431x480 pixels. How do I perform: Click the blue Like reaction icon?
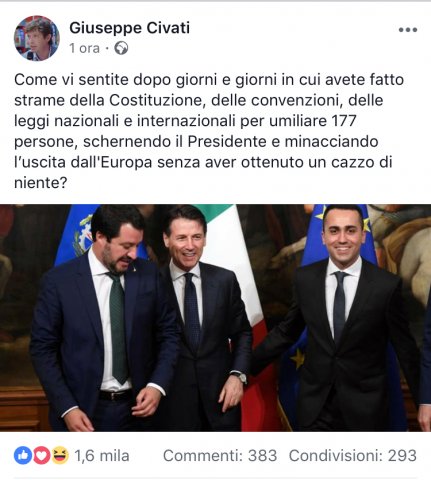(x=23, y=455)
